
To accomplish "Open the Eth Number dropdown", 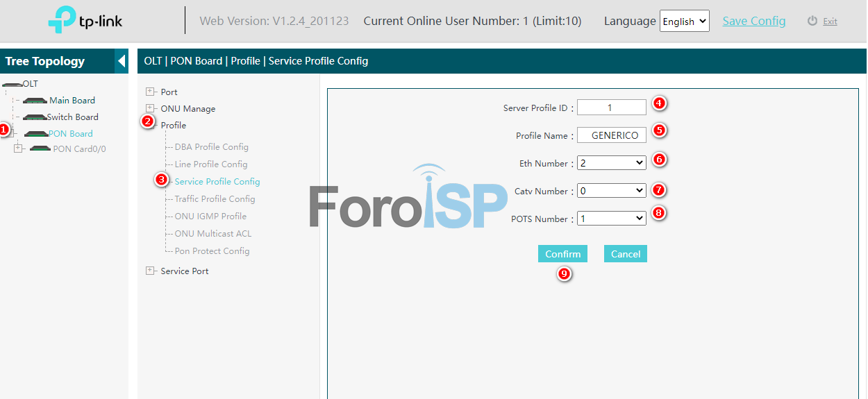I will pos(611,162).
